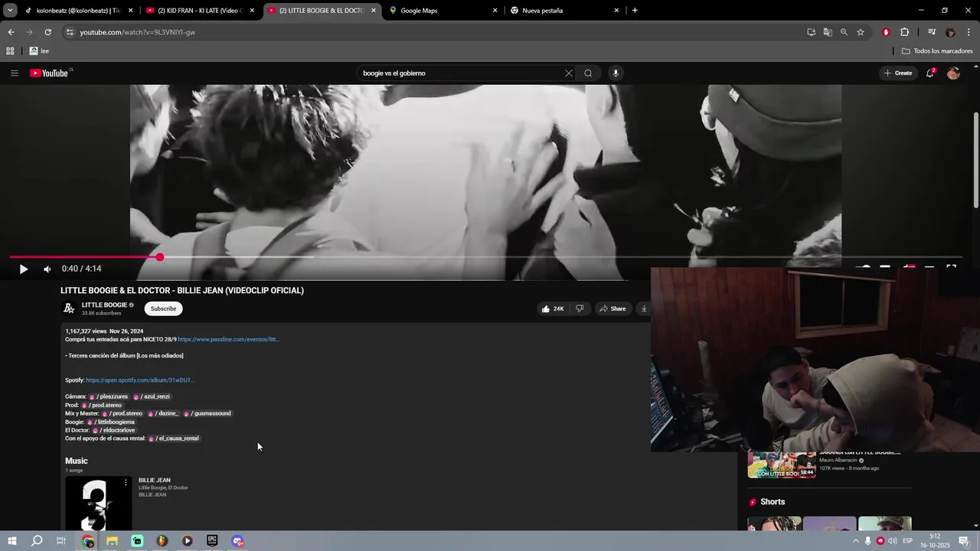
Task: Open the passline.com tickets link
Action: click(x=228, y=339)
